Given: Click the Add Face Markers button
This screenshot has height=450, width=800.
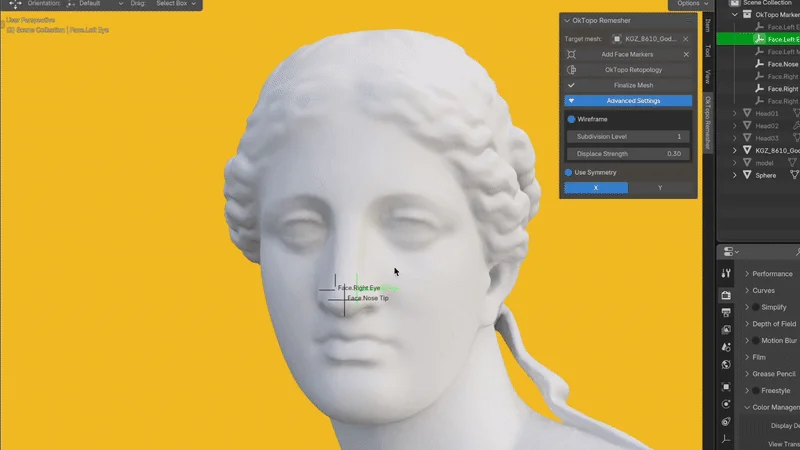Looking at the screenshot, I should 628,54.
